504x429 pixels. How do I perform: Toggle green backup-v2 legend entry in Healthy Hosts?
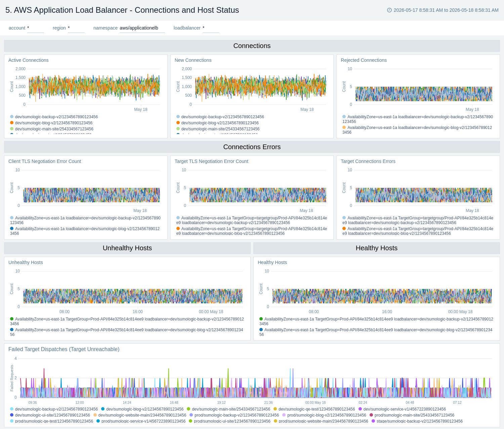pos(376,321)
